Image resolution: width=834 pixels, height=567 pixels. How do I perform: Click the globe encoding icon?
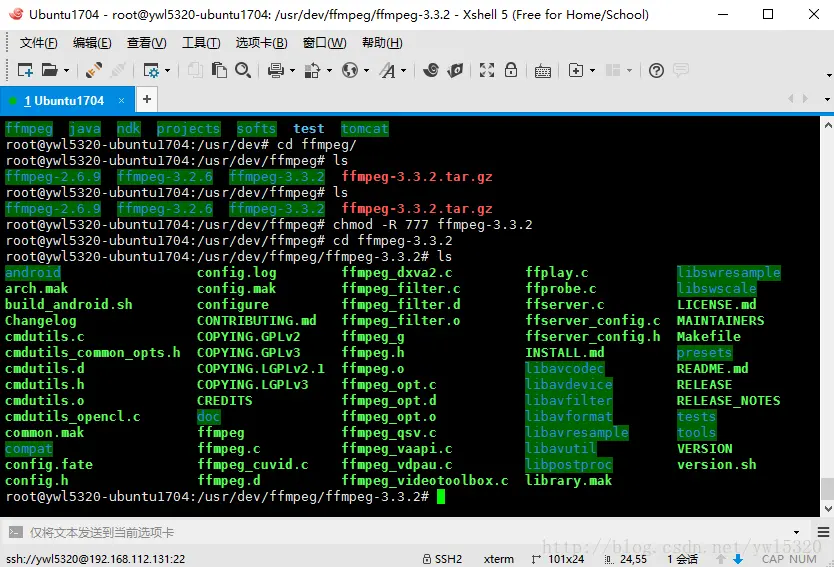point(350,70)
